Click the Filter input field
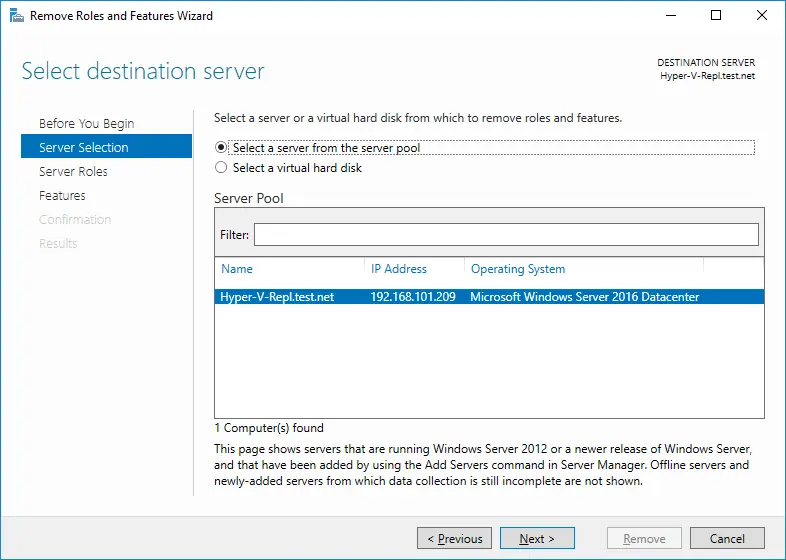Image resolution: width=786 pixels, height=560 pixels. [x=506, y=235]
